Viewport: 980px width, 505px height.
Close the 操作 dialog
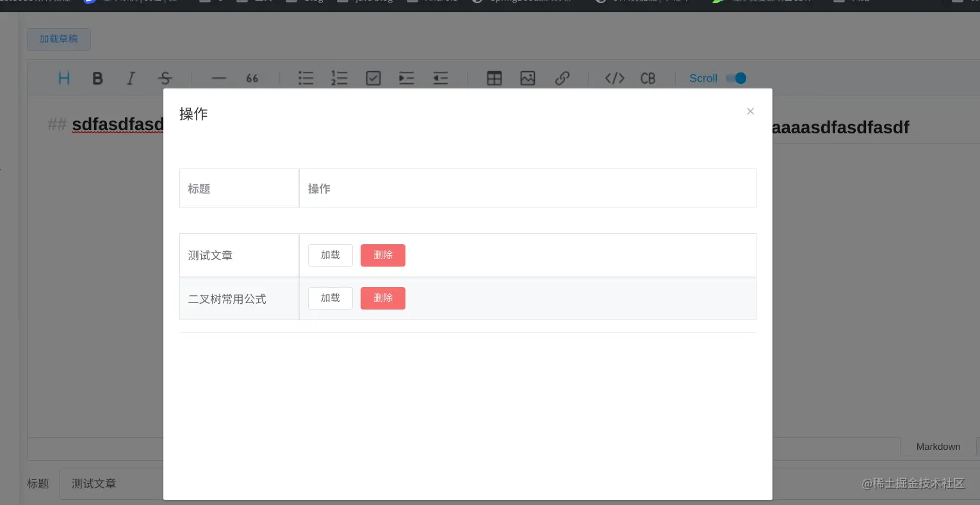pyautogui.click(x=751, y=112)
